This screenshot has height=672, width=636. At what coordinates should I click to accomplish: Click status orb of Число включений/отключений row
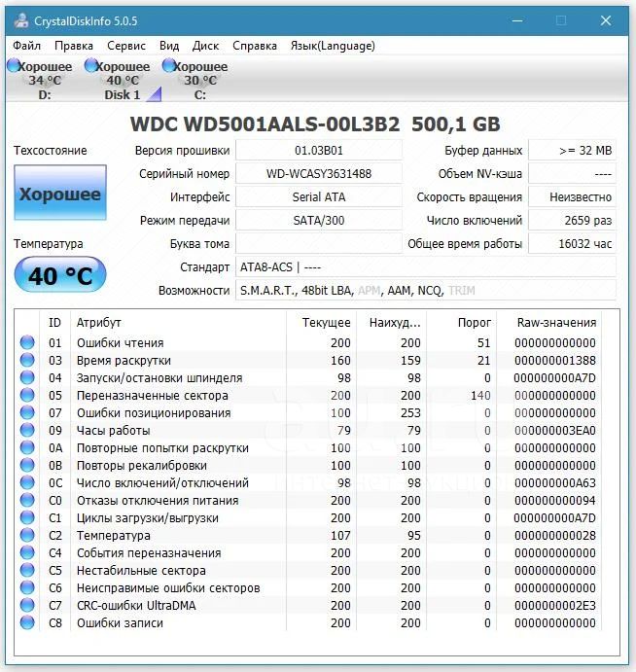(x=27, y=482)
